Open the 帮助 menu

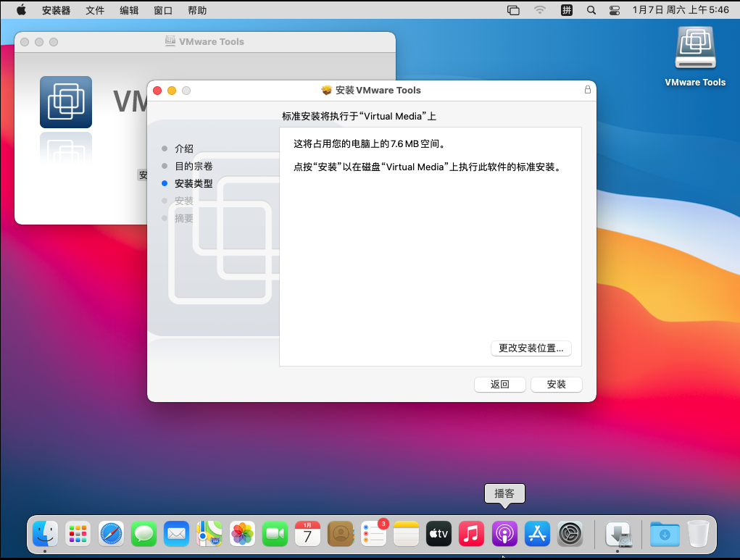point(197,10)
